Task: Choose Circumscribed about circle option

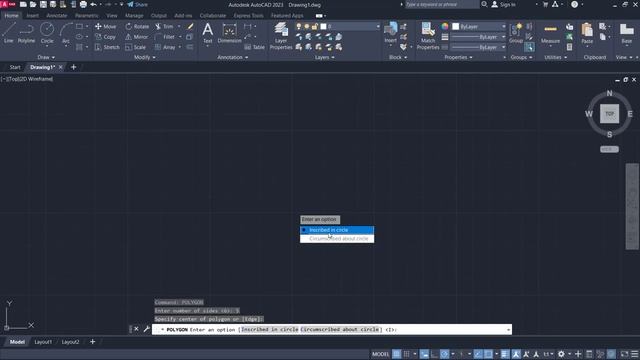Action: (x=337, y=239)
